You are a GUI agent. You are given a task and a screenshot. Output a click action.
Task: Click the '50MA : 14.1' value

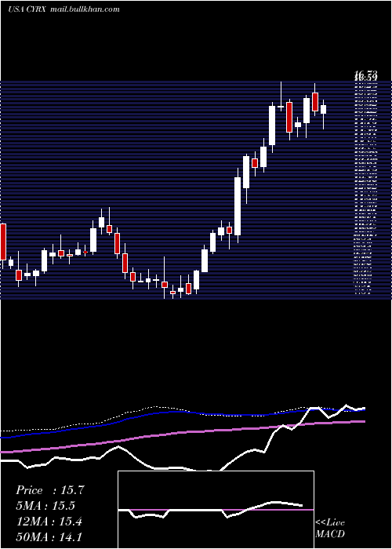[49, 536]
